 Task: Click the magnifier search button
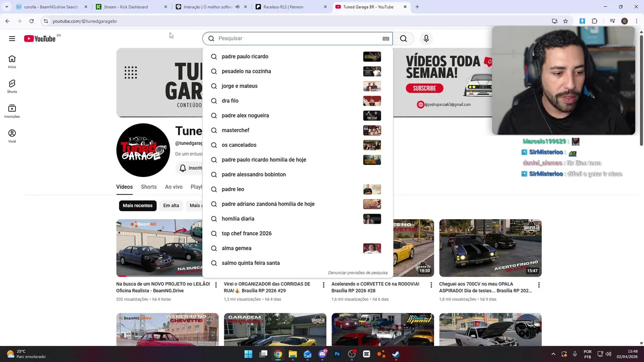[404, 39]
